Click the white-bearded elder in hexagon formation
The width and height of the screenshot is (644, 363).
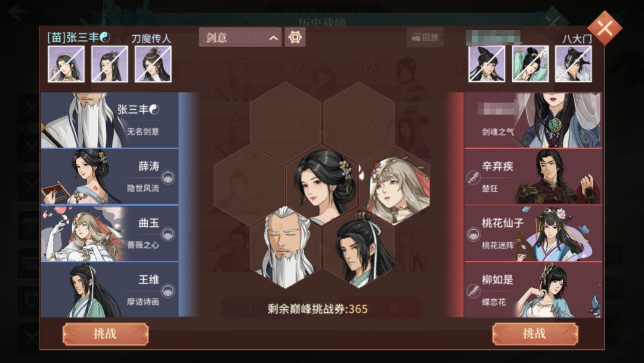click(284, 247)
